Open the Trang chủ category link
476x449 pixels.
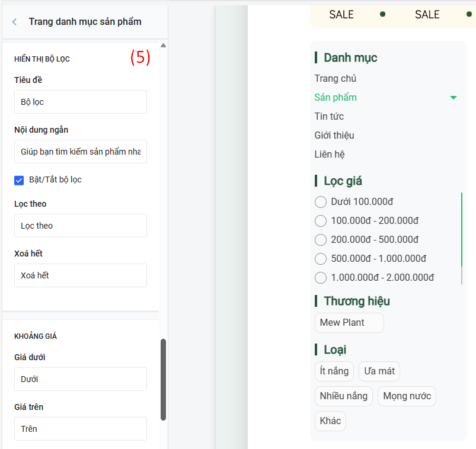coord(335,79)
